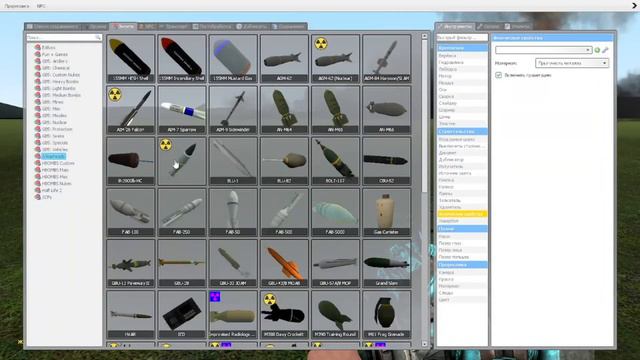Click the entity list scrollbar down arrow

(x=424, y=344)
